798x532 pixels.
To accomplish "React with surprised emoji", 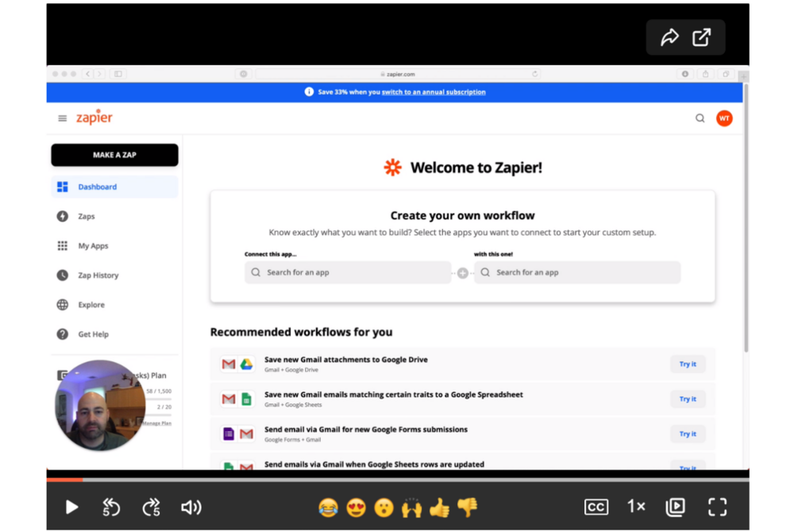I will pyautogui.click(x=384, y=507).
